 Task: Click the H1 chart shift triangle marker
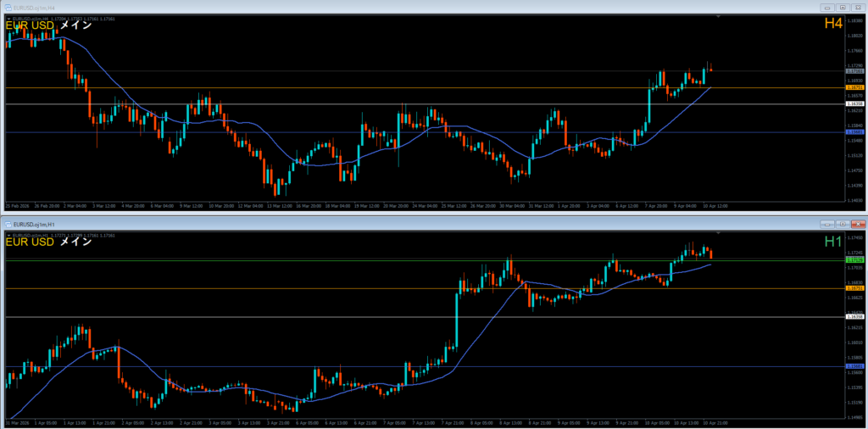pos(719,234)
